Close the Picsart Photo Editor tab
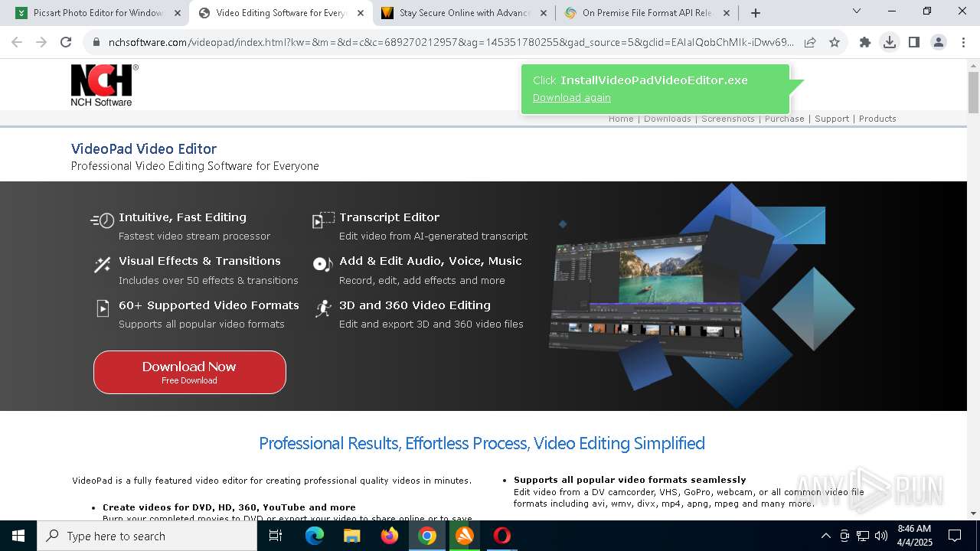This screenshot has width=980, height=551. click(177, 13)
